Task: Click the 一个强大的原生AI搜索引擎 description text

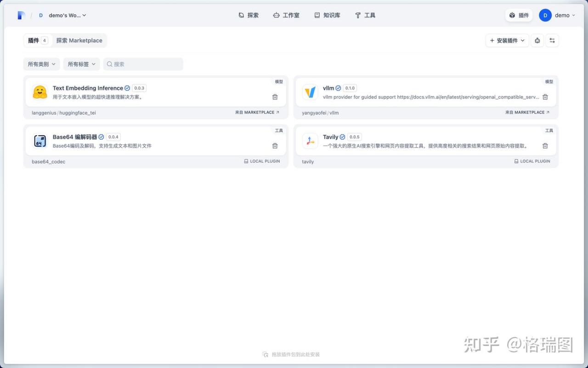Action: click(x=425, y=146)
